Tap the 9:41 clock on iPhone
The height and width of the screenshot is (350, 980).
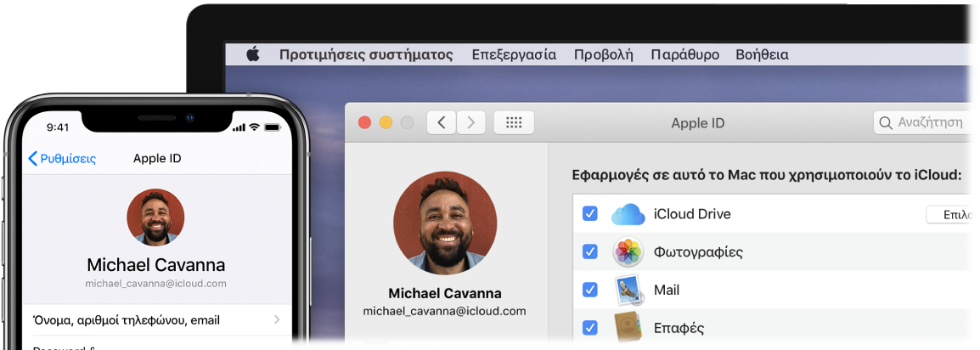[58, 127]
